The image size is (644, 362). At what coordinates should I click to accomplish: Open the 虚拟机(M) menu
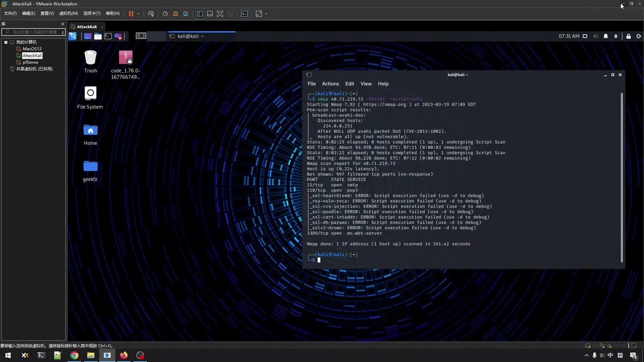tap(68, 14)
